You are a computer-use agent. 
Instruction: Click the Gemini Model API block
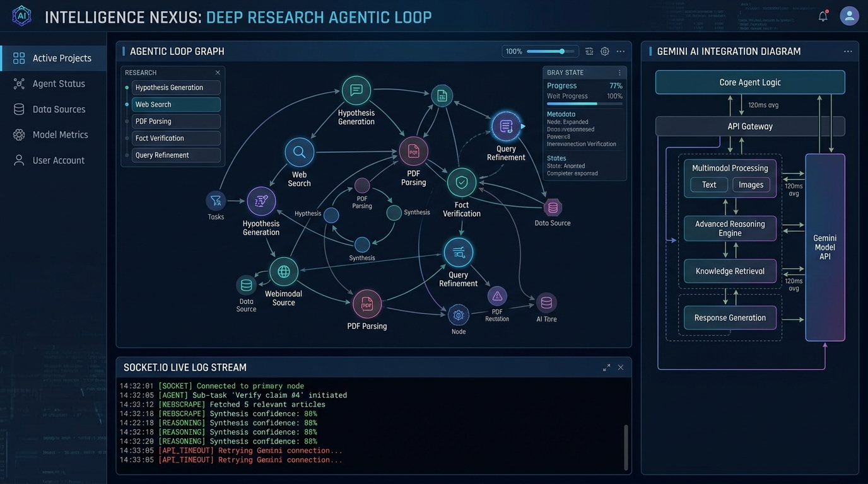(x=825, y=247)
